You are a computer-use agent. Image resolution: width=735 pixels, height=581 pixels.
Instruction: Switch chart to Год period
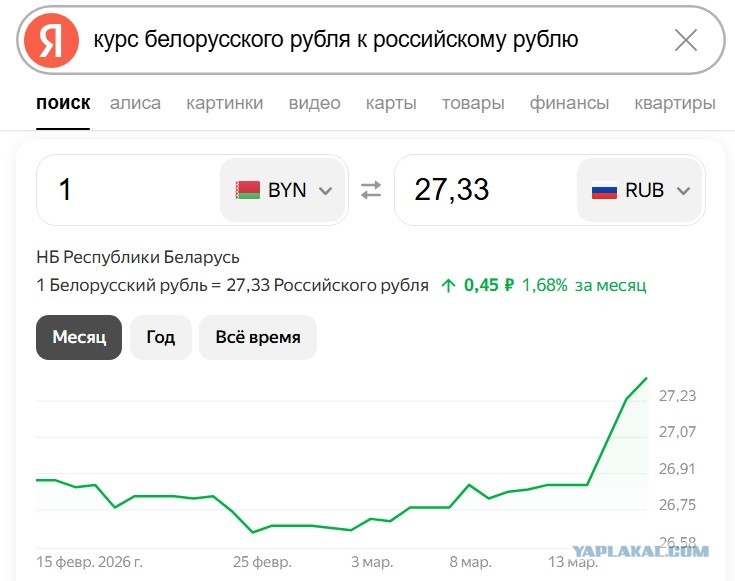pyautogui.click(x=160, y=337)
